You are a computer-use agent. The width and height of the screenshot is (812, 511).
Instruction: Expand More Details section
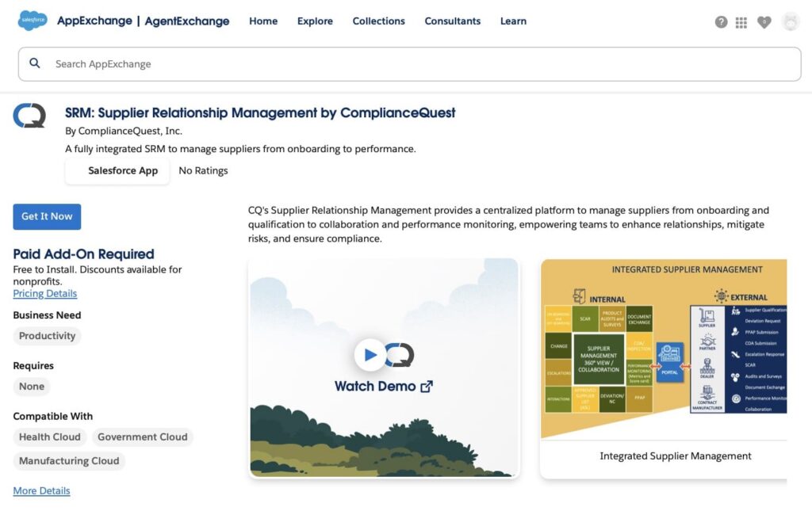(41, 490)
